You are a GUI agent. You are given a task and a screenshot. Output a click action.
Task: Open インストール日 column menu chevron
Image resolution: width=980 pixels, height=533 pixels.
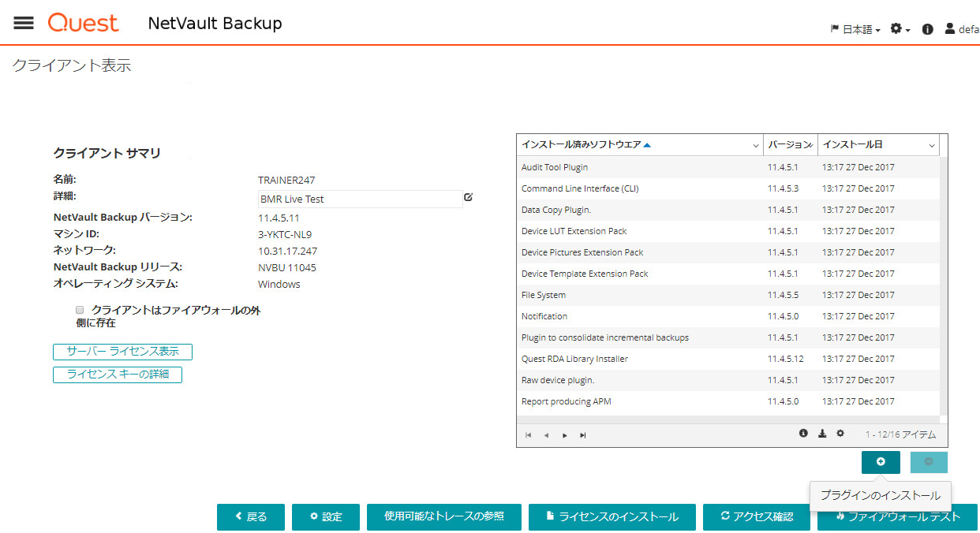point(932,146)
